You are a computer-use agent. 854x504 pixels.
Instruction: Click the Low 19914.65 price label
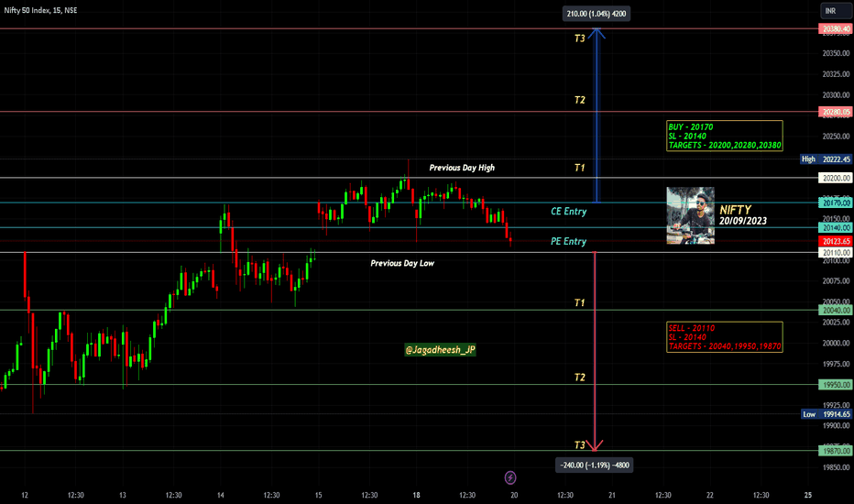click(827, 414)
